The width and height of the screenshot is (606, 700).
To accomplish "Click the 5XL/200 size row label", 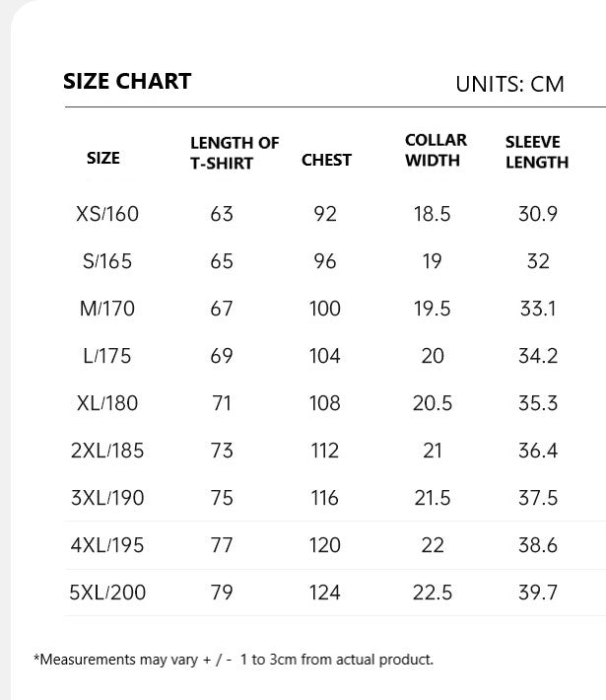I will 107,593.
